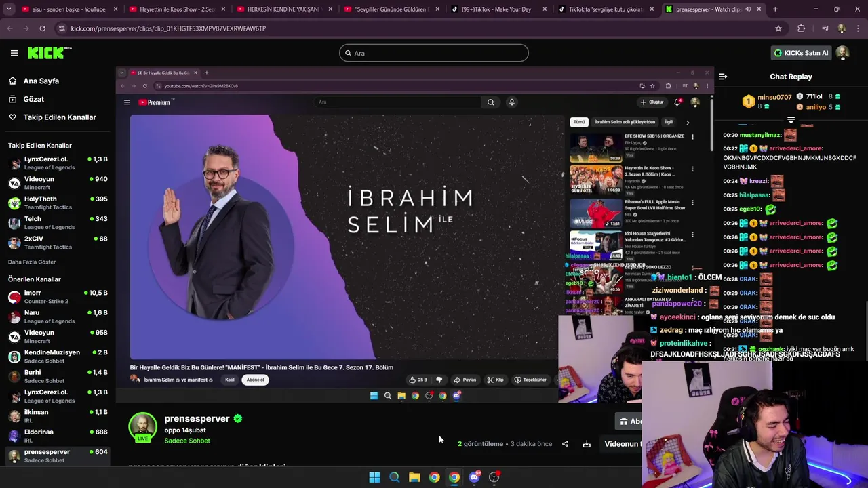The width and height of the screenshot is (868, 488).
Task: Open the KendineMuzisyen recommended channel
Action: pos(58,357)
